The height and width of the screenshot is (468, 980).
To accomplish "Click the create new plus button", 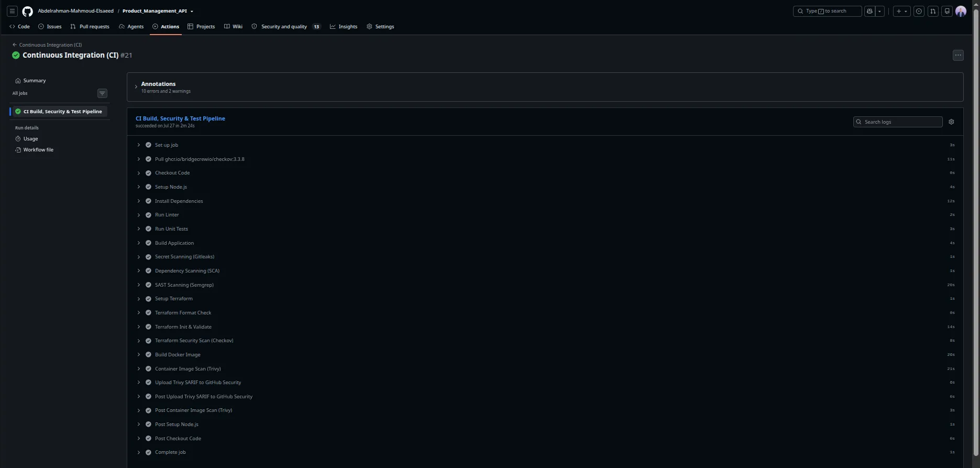I will coord(901,11).
